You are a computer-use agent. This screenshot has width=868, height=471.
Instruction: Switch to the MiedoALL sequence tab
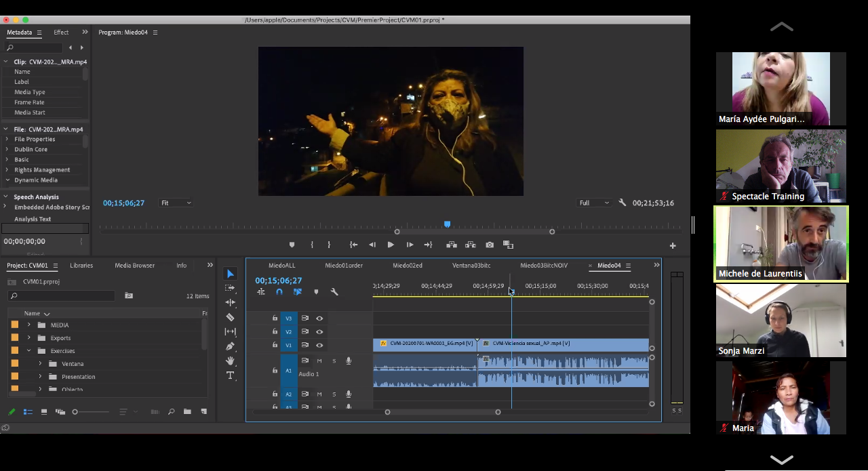(281, 266)
